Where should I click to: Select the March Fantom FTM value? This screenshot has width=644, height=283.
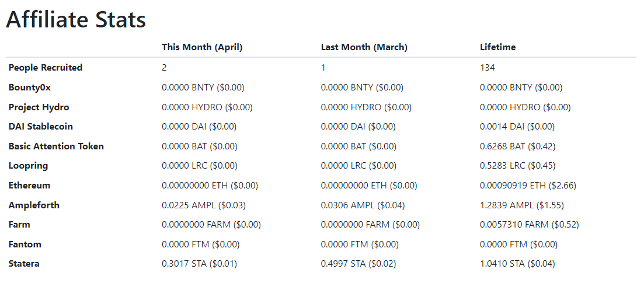pos(360,244)
